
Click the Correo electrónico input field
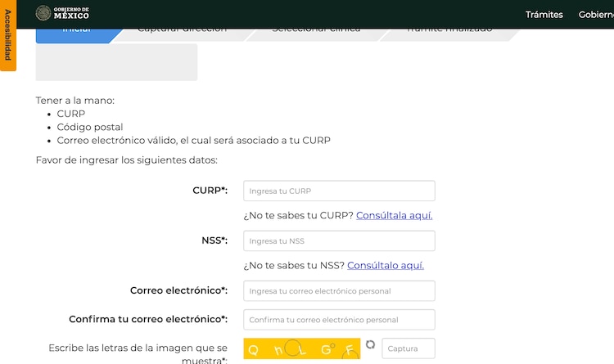pos(339,291)
